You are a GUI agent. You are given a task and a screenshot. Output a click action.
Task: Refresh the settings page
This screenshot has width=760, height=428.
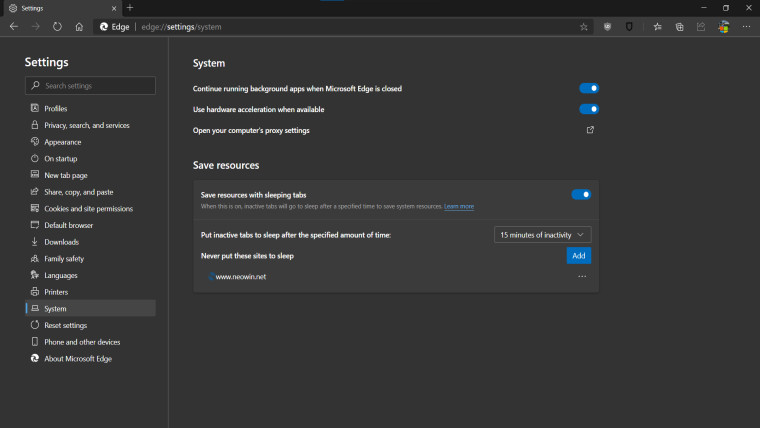pos(57,27)
